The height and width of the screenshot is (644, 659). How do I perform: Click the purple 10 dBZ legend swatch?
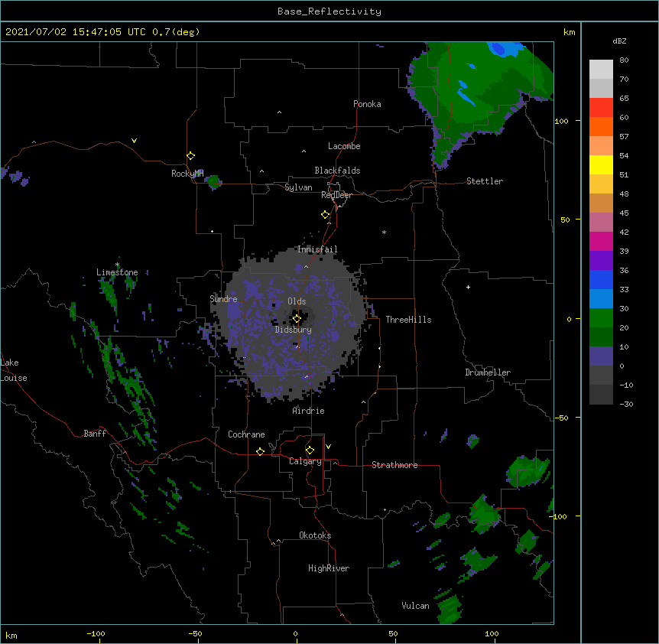click(x=601, y=356)
